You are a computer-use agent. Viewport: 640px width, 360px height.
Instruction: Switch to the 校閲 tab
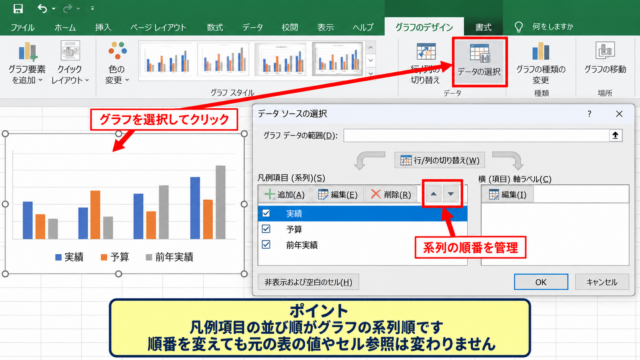point(289,27)
